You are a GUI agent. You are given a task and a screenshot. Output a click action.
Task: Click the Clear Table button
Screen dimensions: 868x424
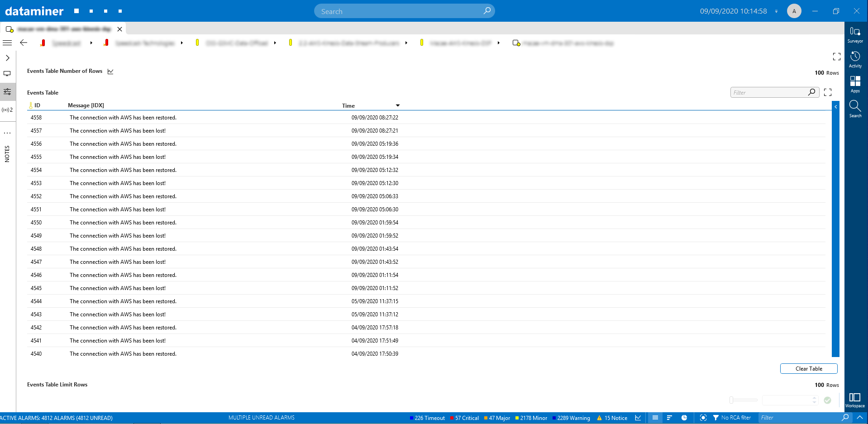[x=809, y=369]
